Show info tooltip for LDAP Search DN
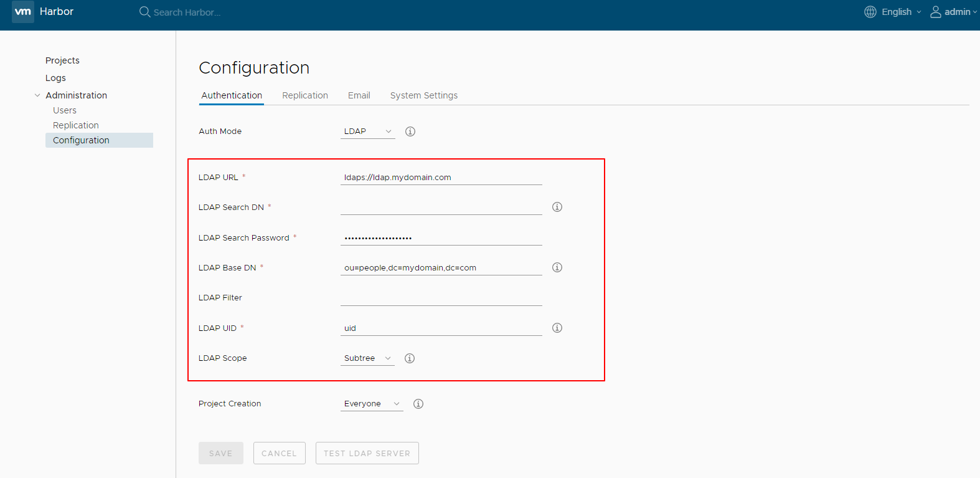The width and height of the screenshot is (980, 478). (557, 207)
